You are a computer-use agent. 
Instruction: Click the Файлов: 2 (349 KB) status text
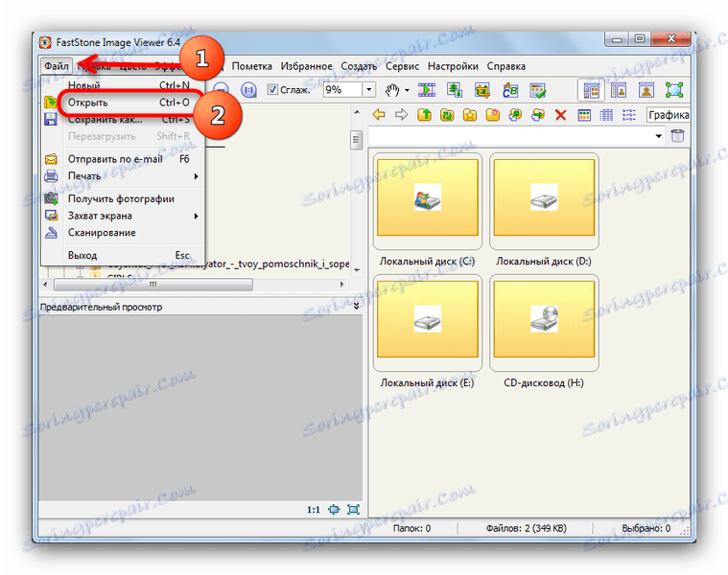point(526,528)
